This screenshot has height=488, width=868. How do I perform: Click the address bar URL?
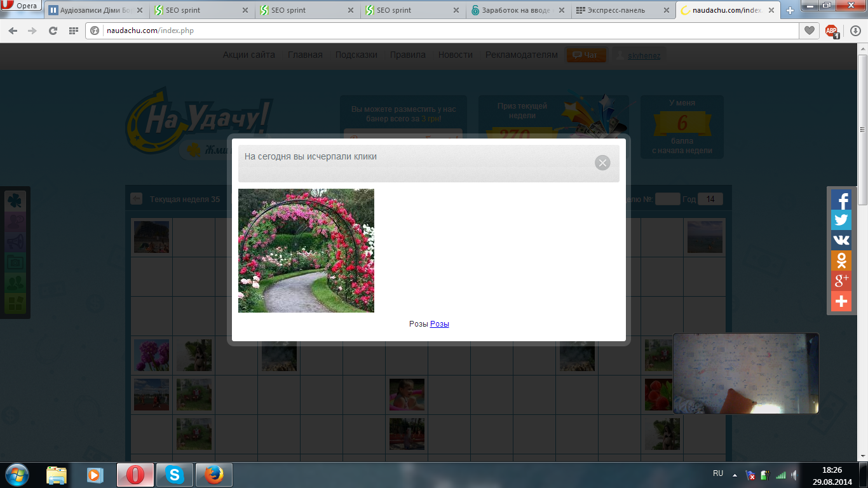(x=150, y=30)
